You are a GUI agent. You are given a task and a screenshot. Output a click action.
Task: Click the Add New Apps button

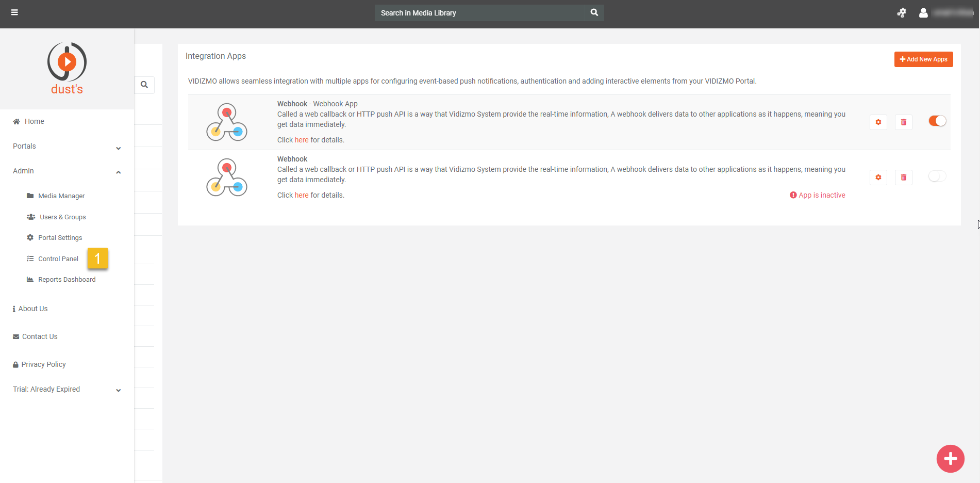(x=923, y=59)
